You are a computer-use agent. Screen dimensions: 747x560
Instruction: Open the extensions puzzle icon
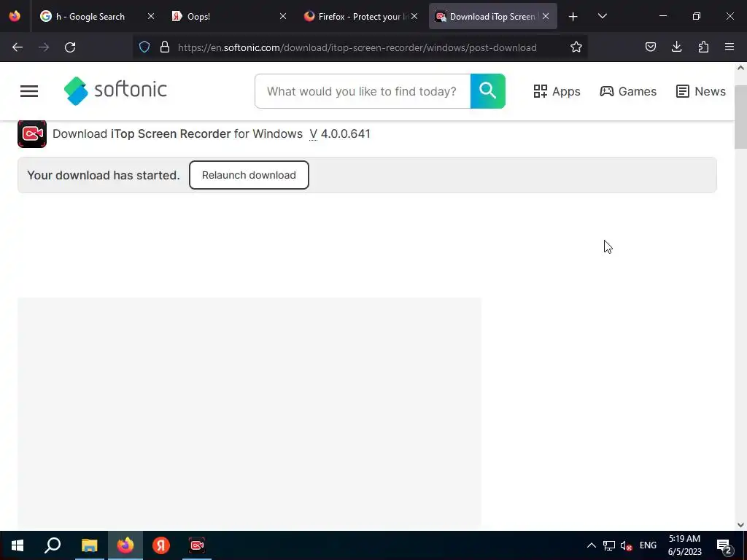[703, 47]
